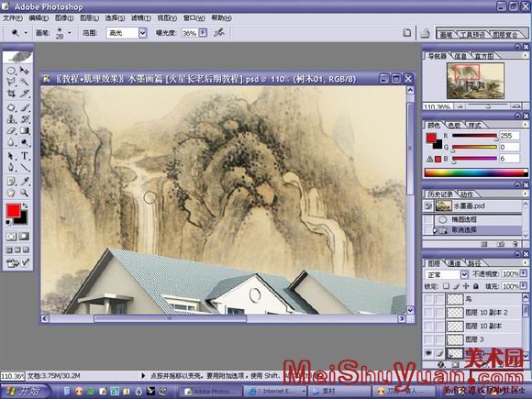Select the Line shape tool
The image size is (532, 399).
pos(25,168)
